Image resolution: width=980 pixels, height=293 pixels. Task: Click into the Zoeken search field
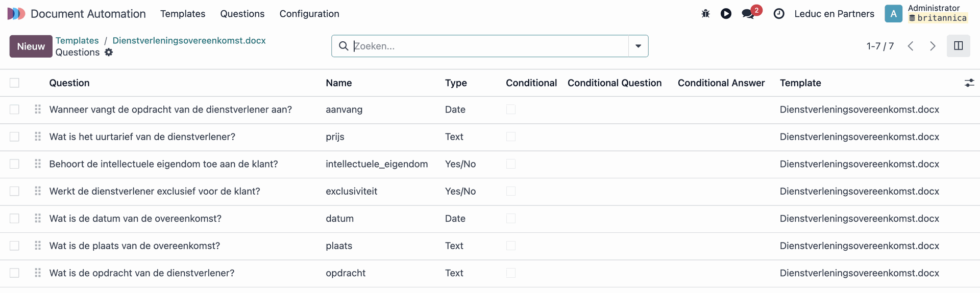pyautogui.click(x=485, y=46)
